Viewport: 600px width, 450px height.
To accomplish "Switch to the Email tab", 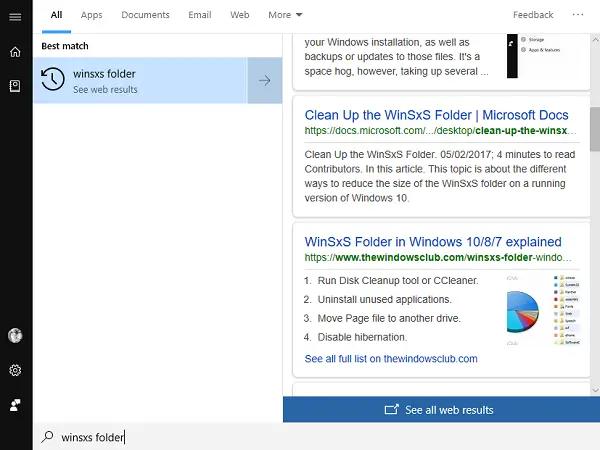I will pos(200,15).
